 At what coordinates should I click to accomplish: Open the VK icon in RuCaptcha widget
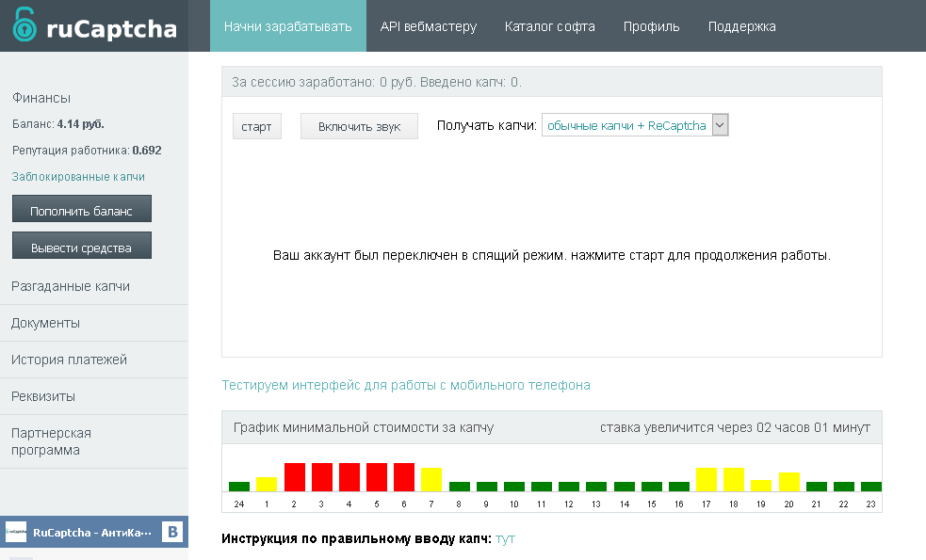point(172,533)
